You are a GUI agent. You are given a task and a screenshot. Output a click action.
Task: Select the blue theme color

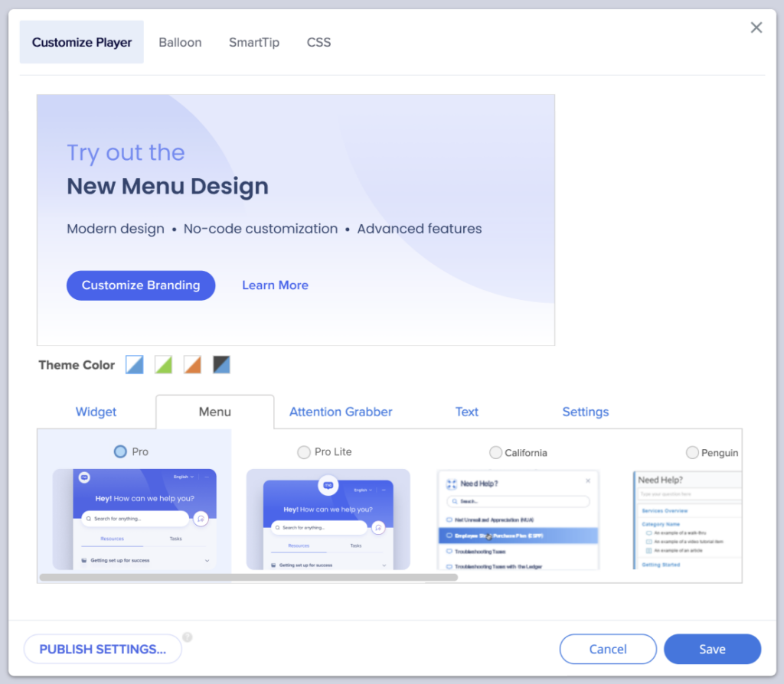click(134, 365)
